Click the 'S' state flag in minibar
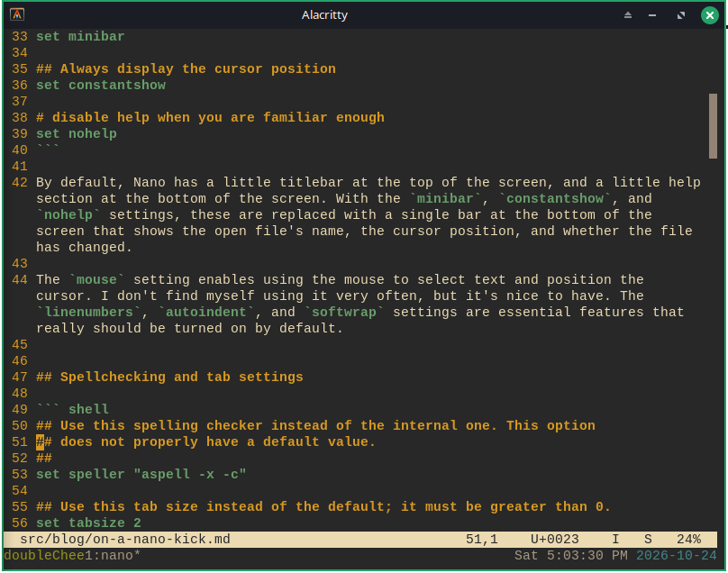This screenshot has height=573, width=728. (648, 539)
